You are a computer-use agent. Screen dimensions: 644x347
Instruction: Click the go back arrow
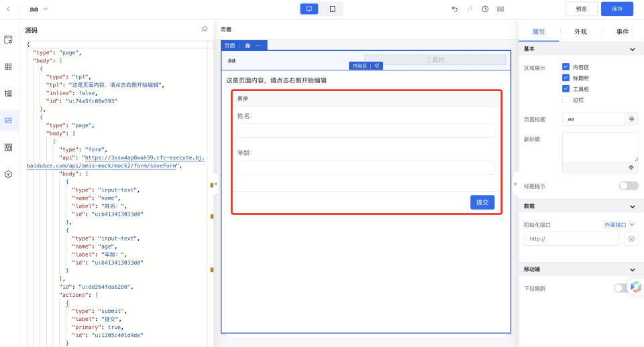(8, 9)
